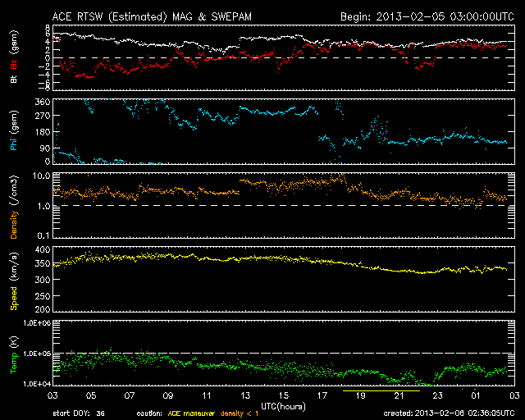This screenshot has height=420, width=525.
Task: Select the '400' tick on the Speed axis
Action: click(43, 249)
